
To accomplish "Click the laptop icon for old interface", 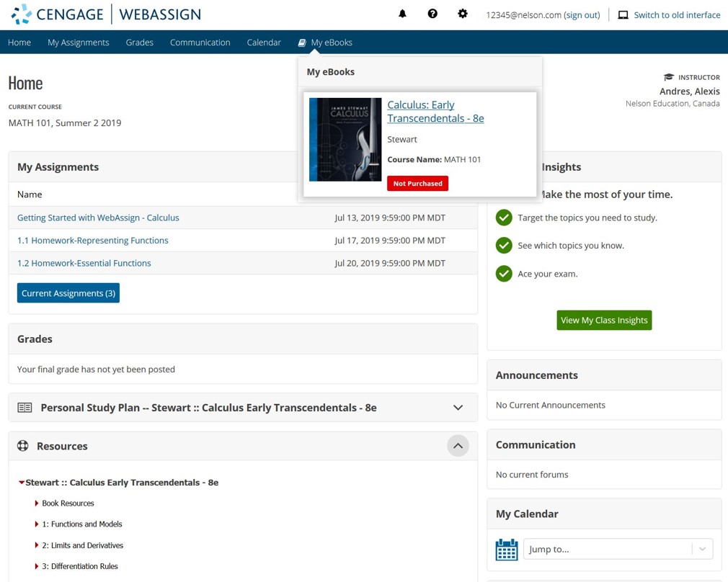I will [x=623, y=14].
